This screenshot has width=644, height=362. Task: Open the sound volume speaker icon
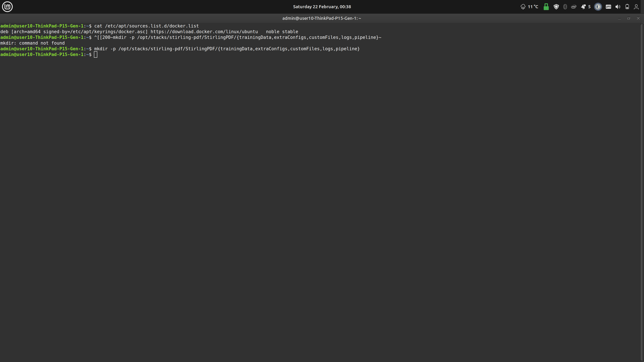pyautogui.click(x=618, y=7)
